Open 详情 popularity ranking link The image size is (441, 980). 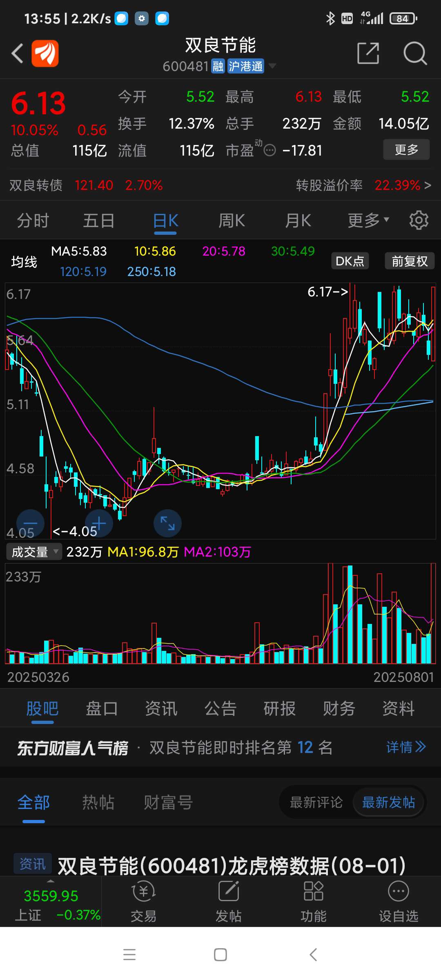coord(406,747)
